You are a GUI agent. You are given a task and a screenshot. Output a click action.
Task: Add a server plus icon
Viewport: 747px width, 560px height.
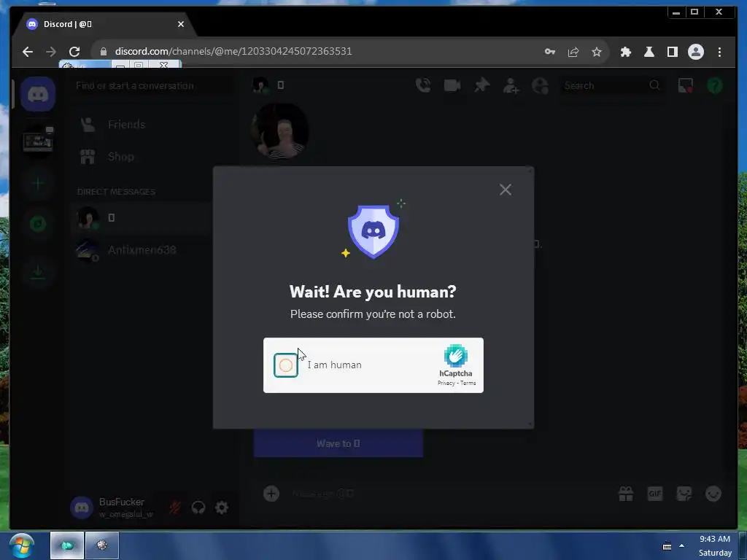coord(38,183)
